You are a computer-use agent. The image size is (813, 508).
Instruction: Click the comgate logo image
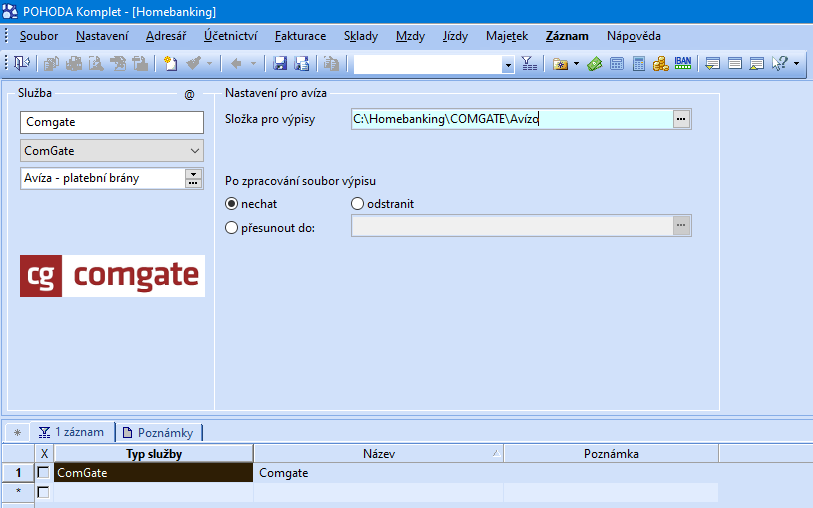click(113, 276)
